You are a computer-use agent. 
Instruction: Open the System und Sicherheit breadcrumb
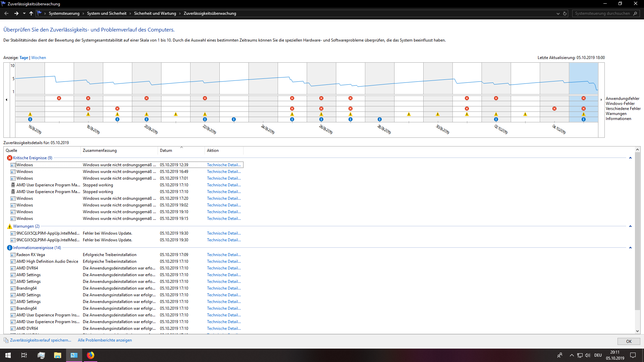(107, 13)
